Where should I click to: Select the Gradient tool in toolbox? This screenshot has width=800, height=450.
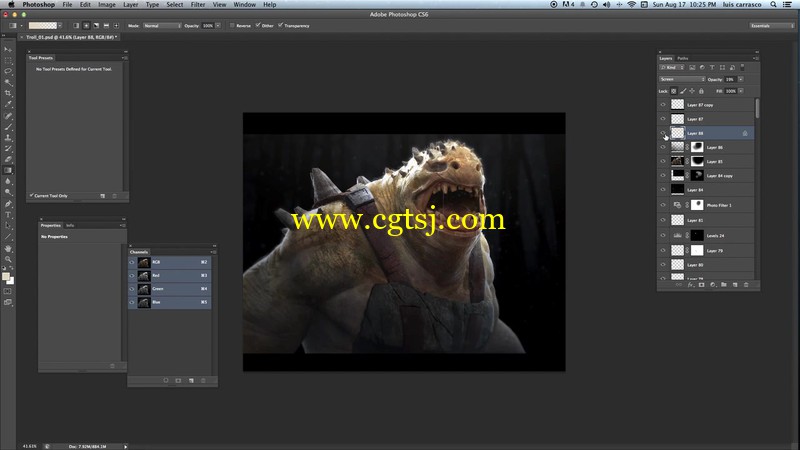8,170
